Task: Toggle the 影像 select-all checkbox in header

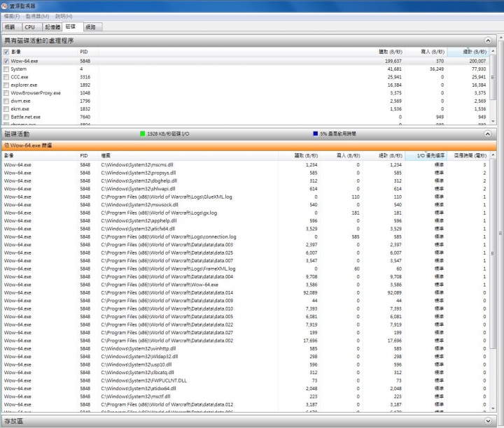Action: tap(6, 52)
